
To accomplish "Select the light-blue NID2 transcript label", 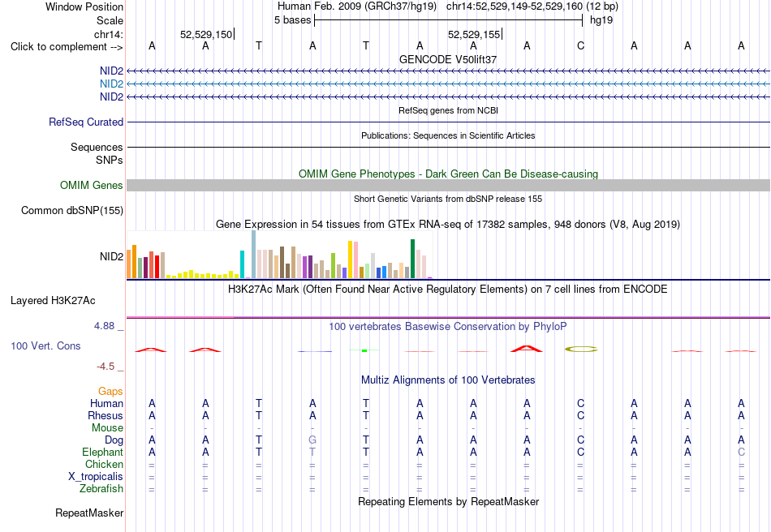I will (112, 84).
